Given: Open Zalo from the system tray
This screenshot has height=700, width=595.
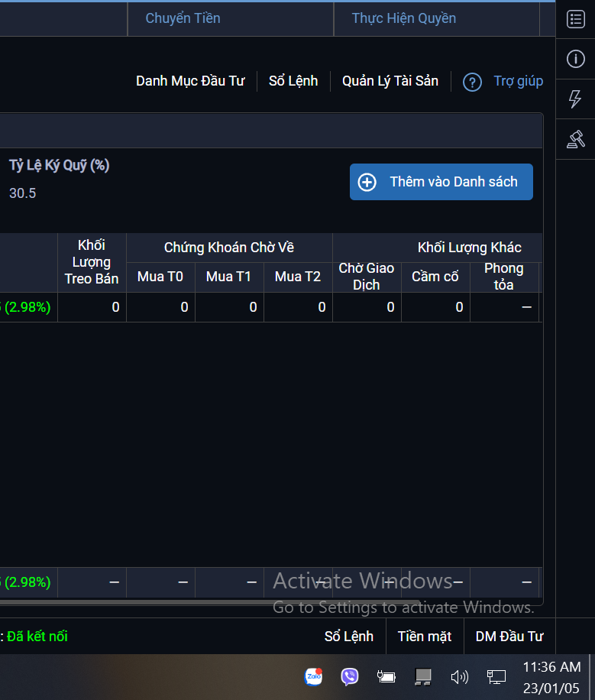Looking at the screenshot, I should 313,676.
